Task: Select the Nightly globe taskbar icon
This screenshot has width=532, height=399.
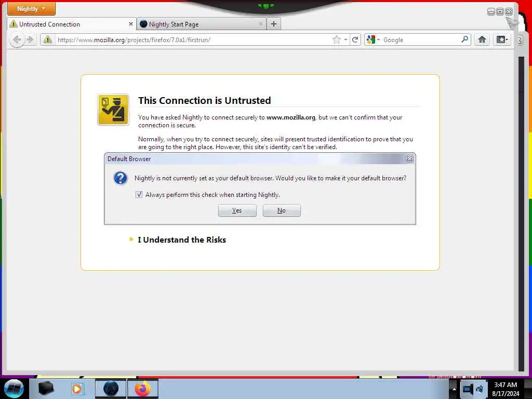Action: click(x=111, y=389)
